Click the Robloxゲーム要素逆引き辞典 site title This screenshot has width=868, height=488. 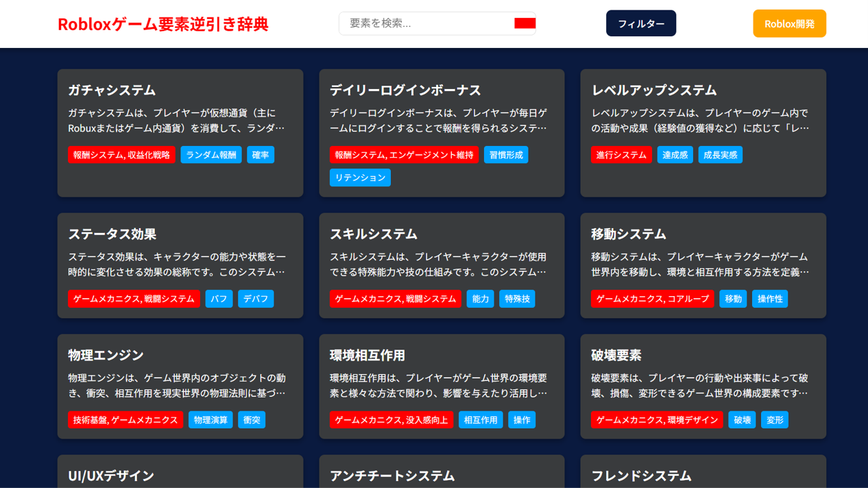pos(163,24)
